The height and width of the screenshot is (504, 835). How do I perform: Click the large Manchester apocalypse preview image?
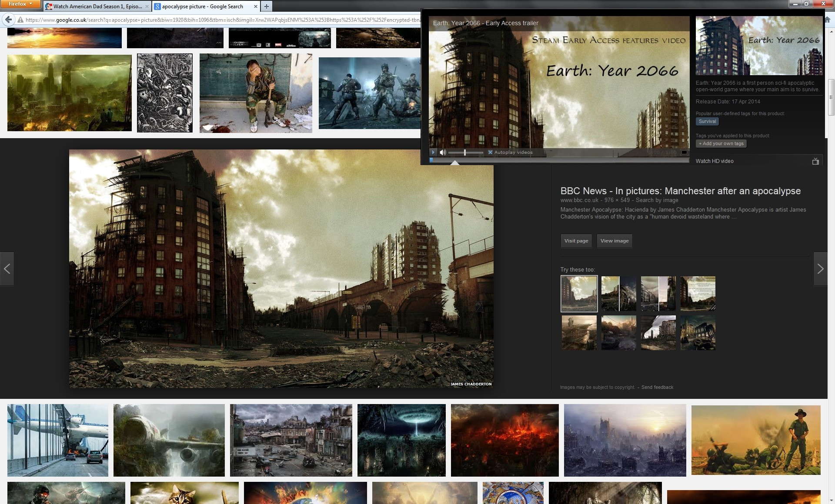click(281, 269)
